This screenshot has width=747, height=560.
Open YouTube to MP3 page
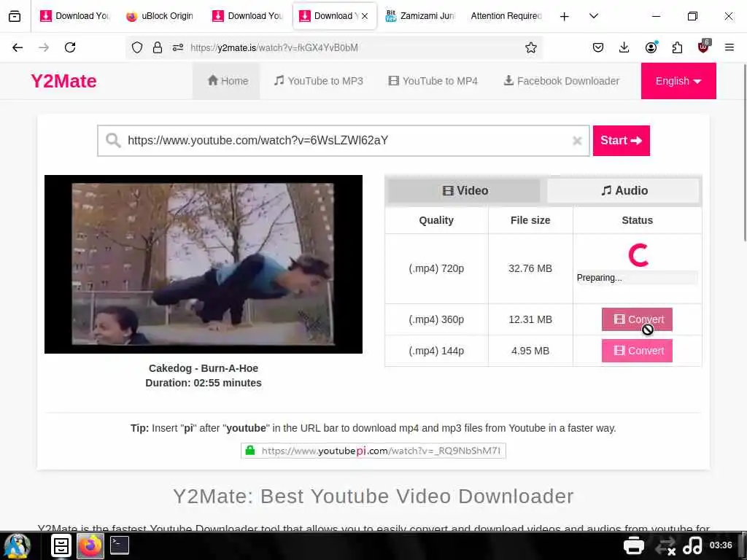tap(318, 81)
